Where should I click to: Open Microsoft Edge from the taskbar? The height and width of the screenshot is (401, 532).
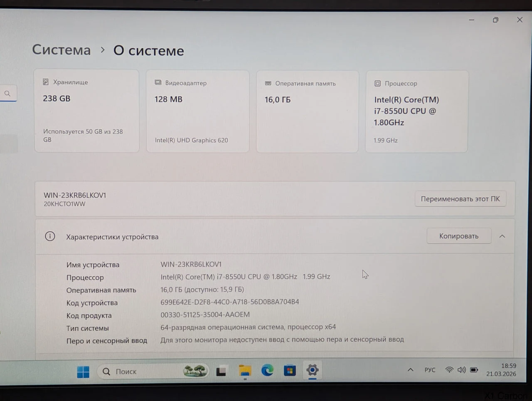coord(267,370)
